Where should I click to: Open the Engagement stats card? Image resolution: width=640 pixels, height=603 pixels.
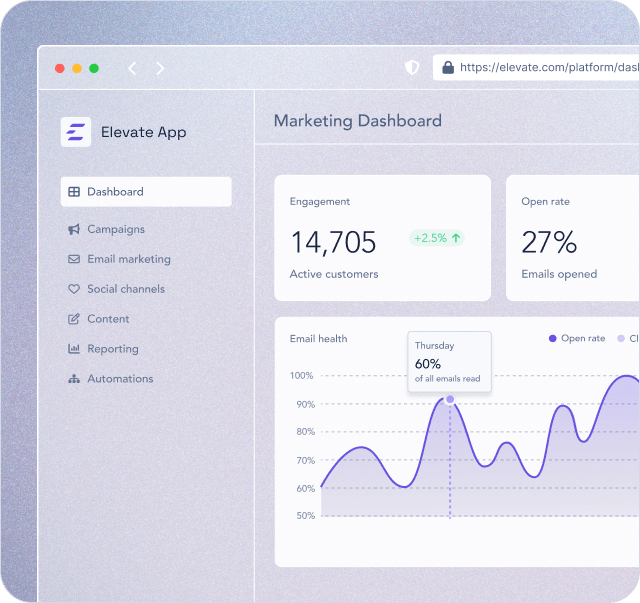382,238
